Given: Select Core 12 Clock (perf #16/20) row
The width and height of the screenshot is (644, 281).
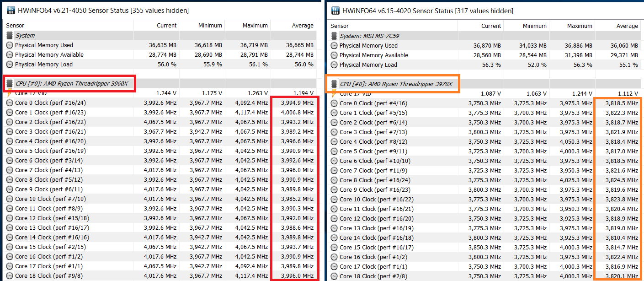Looking at the screenshot, I should point(484,218).
